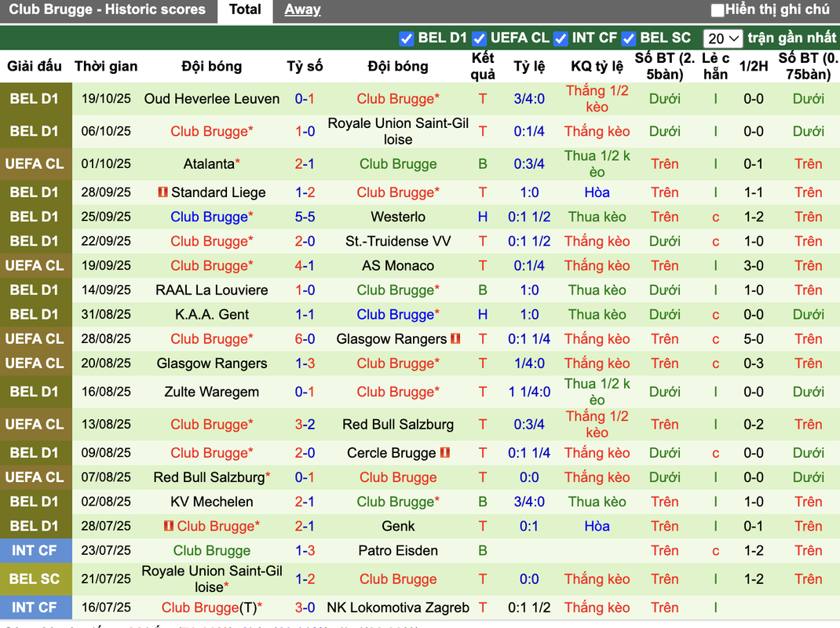Click the Hòa result in Standard Liege row
The height and width of the screenshot is (628, 840).
point(597,192)
